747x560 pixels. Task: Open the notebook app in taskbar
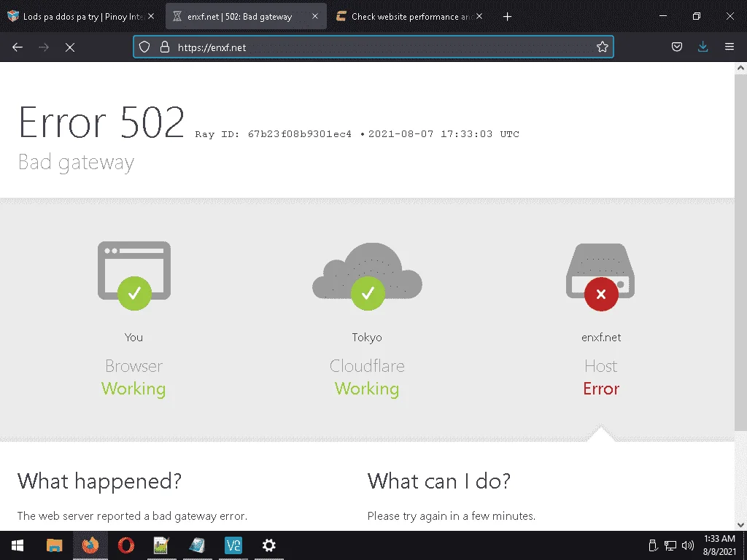197,545
